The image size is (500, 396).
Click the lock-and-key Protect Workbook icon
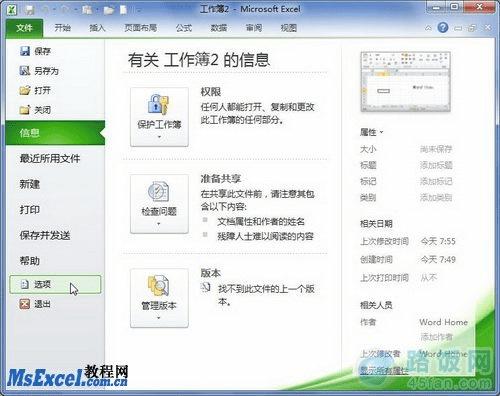tap(159, 104)
